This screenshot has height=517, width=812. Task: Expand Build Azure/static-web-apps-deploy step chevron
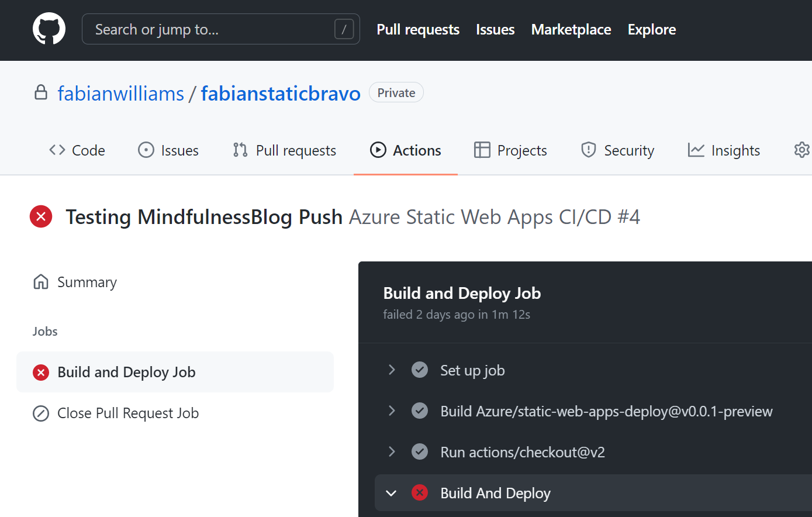[x=392, y=411]
